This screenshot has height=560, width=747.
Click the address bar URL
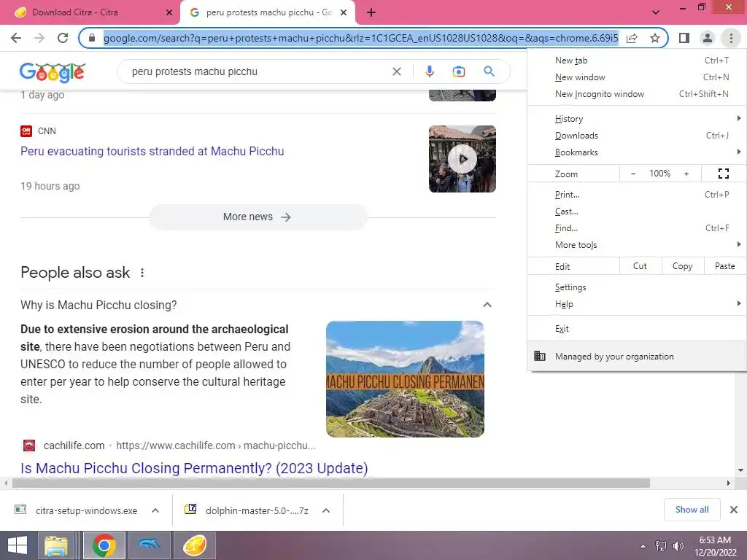(360, 38)
